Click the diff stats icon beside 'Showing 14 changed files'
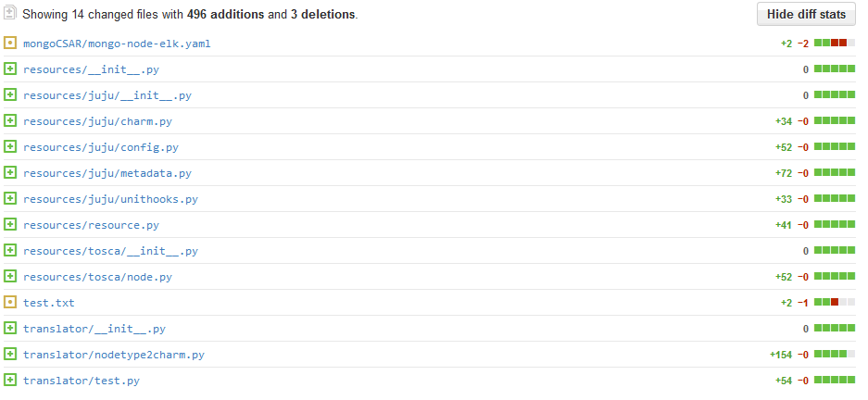 click(10, 15)
